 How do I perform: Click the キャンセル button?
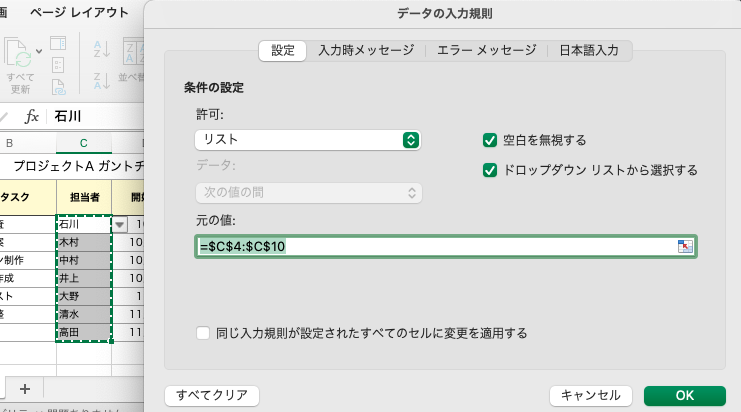pos(591,395)
